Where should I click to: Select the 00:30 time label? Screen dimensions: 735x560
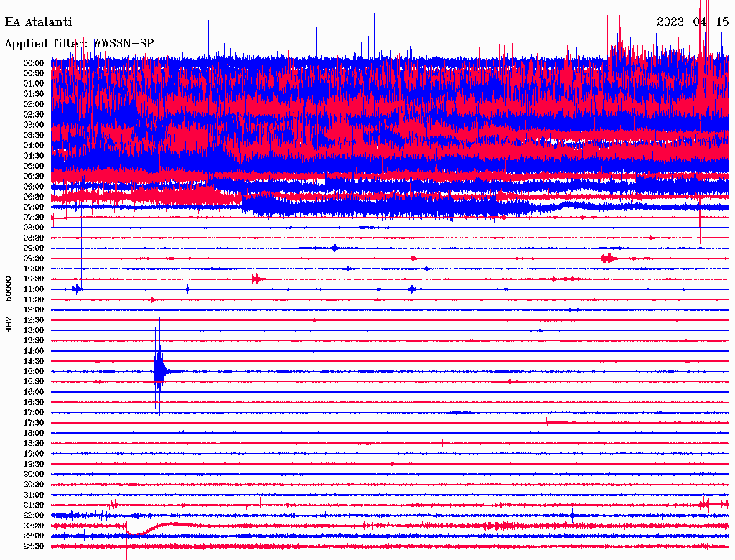click(34, 73)
